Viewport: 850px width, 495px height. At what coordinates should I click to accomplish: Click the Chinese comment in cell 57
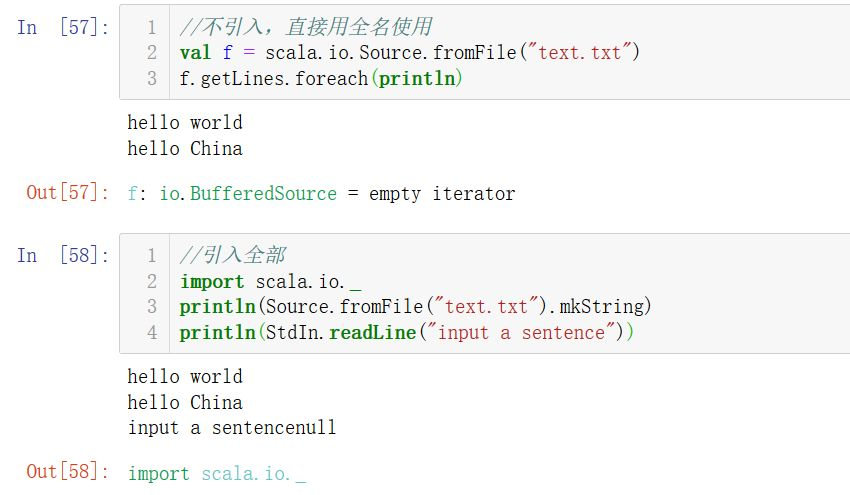coord(306,27)
